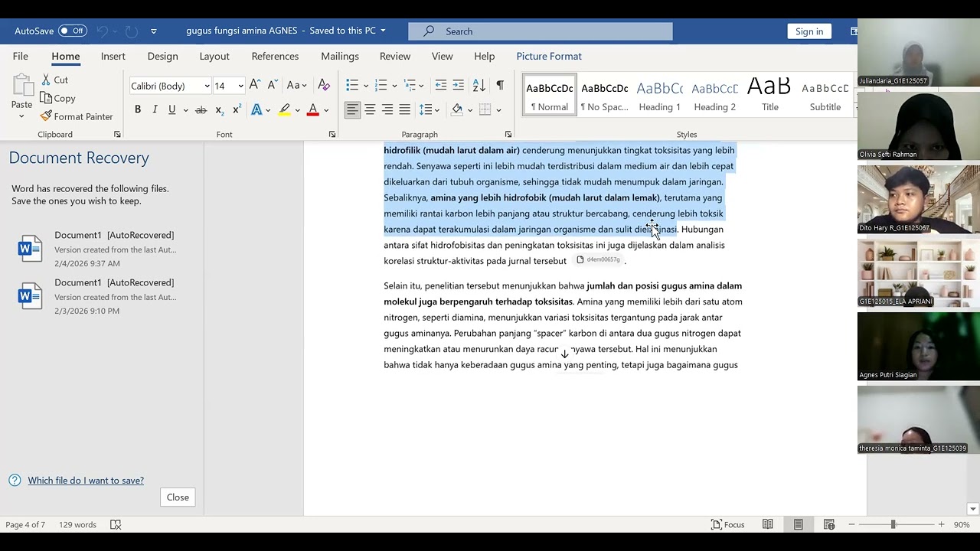Apply the Title style
Screen dimensions: 980x551
pyautogui.click(x=770, y=96)
